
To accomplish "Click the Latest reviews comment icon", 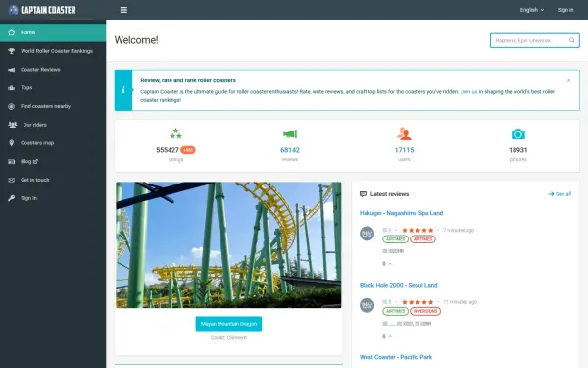I will point(363,194).
